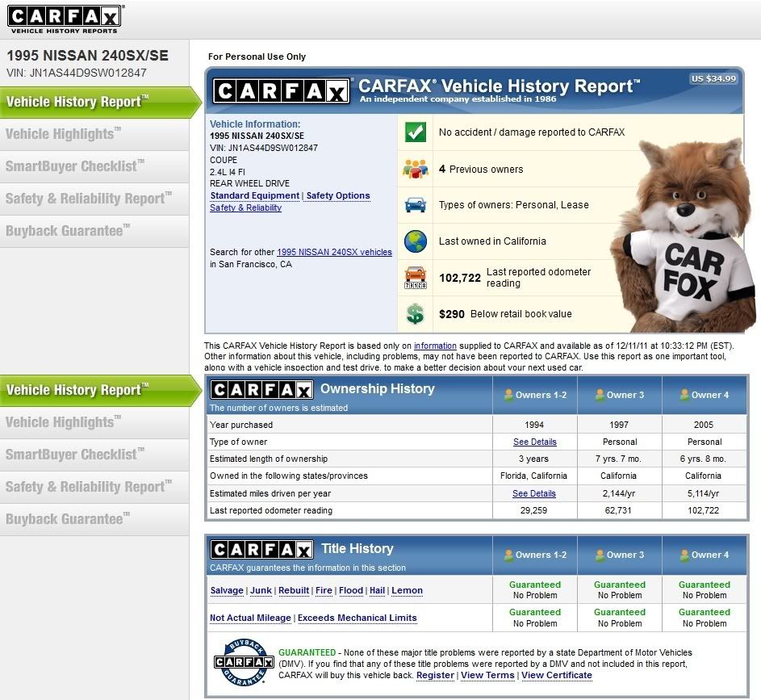The width and height of the screenshot is (761, 700).
Task: Click the Owners 1-2 person icon in Ownership History
Action: [x=508, y=395]
